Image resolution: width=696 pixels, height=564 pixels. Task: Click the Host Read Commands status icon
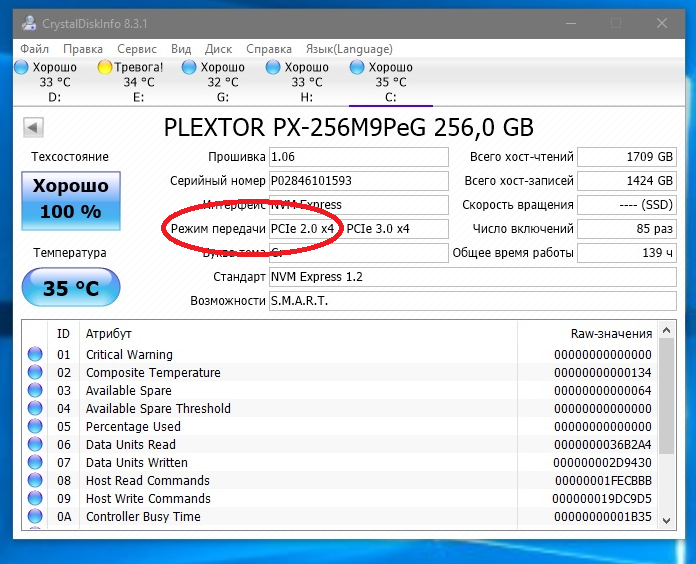coord(35,480)
